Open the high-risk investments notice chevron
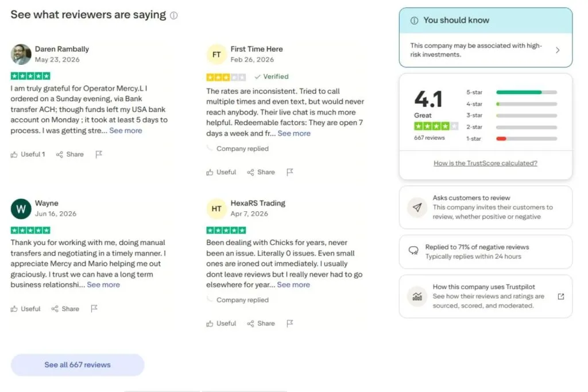Image resolution: width=588 pixels, height=392 pixels. tap(558, 50)
